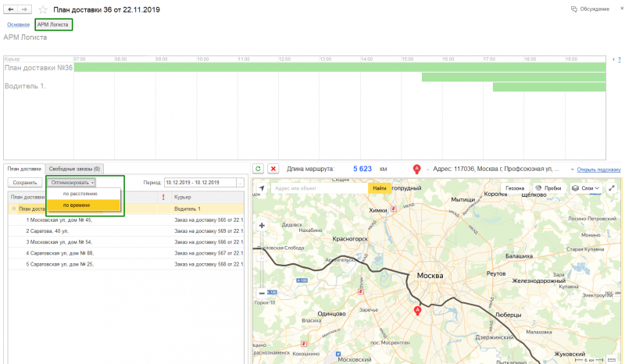The height and width of the screenshot is (364, 625).
Task: Click the map geolocation arrow icon
Action: (x=261, y=188)
